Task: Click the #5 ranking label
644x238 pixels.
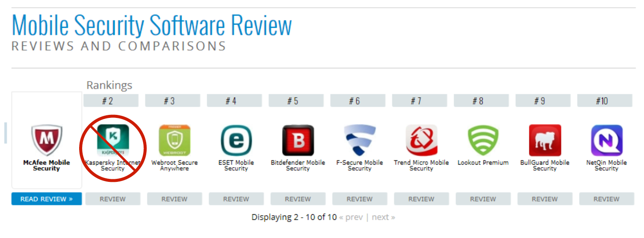Action: click(296, 101)
